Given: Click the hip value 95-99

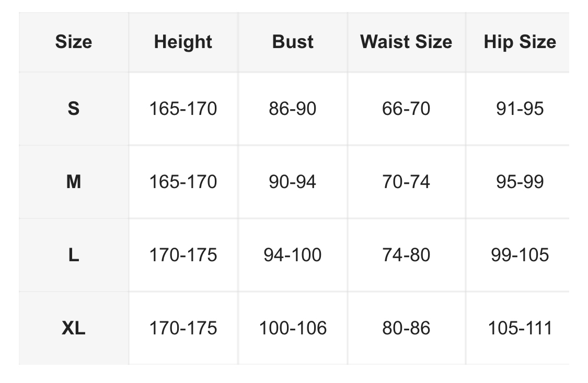Looking at the screenshot, I should click(520, 182).
